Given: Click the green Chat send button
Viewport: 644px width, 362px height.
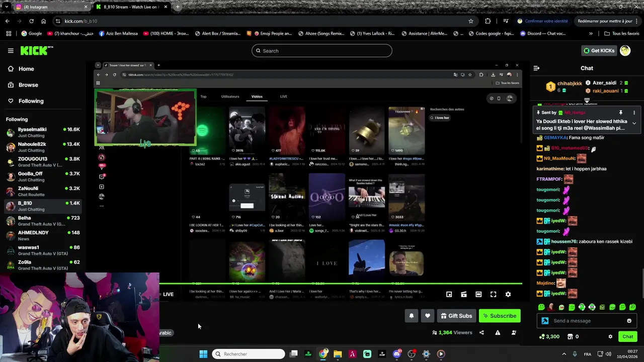Looking at the screenshot, I should click(627, 337).
